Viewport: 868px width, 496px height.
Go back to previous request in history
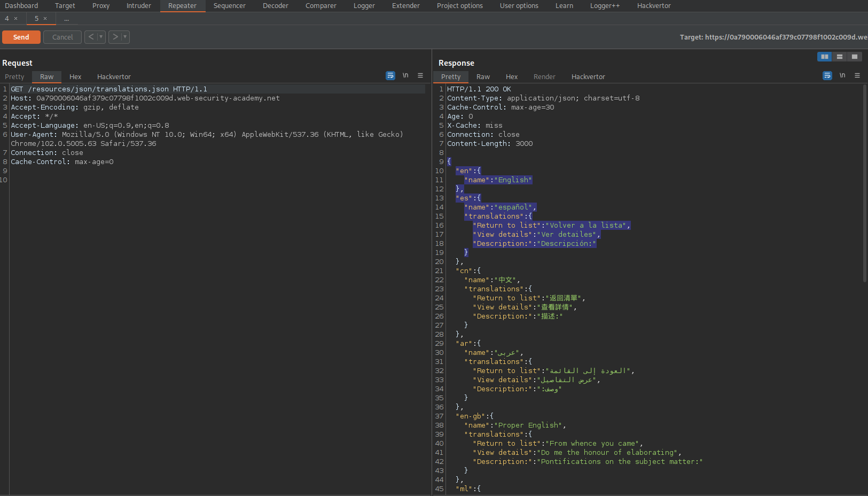[x=91, y=37]
